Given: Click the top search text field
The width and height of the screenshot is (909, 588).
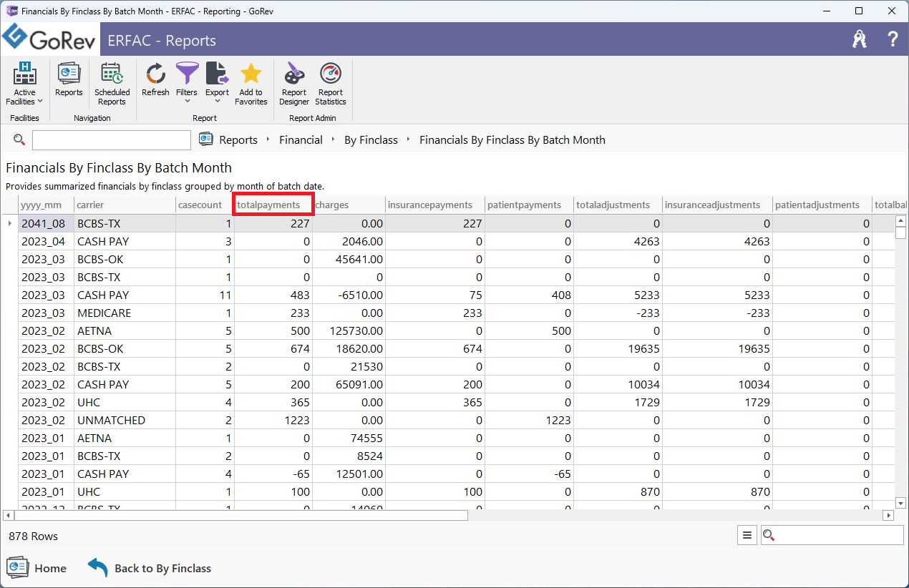Looking at the screenshot, I should click(112, 140).
